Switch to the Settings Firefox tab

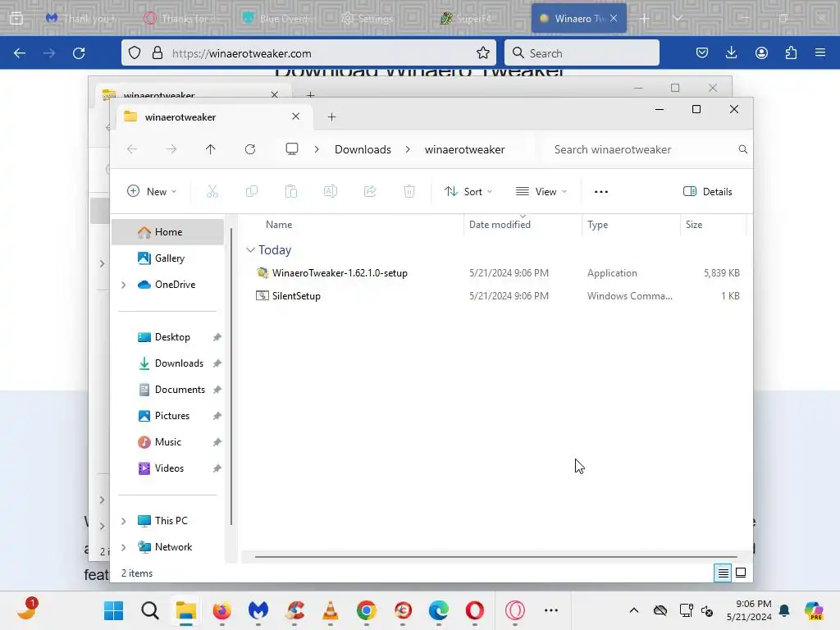368,19
